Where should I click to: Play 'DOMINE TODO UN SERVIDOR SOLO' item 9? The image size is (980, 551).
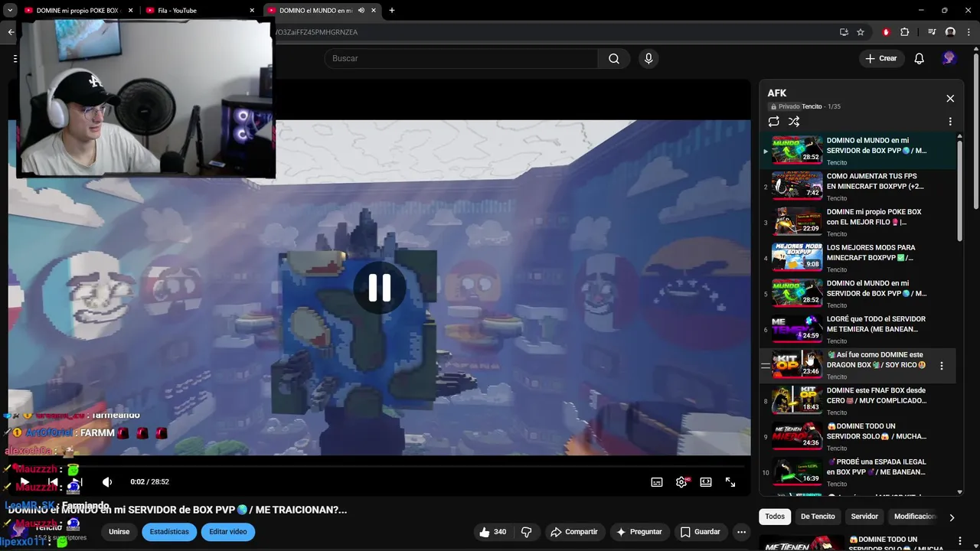[x=857, y=436]
